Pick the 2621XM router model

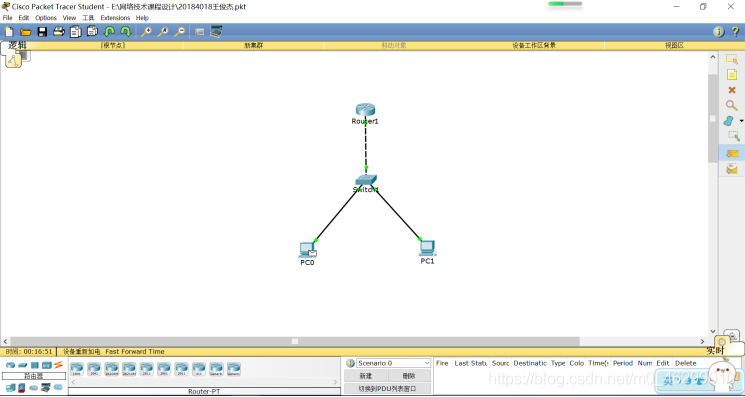point(129,369)
